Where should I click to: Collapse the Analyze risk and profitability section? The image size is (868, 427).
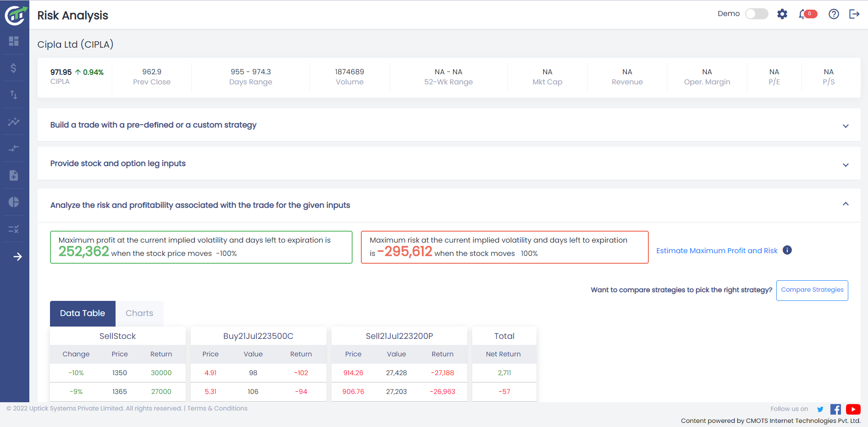(x=846, y=204)
